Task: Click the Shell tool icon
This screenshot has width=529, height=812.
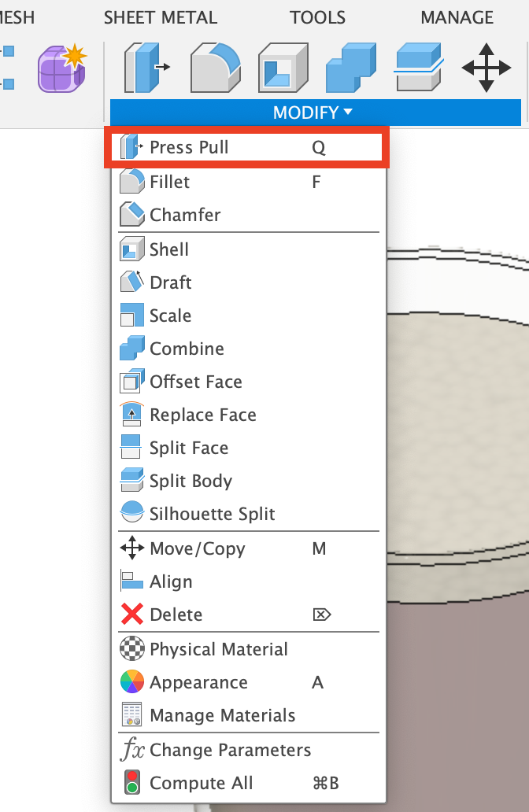Action: click(282, 68)
